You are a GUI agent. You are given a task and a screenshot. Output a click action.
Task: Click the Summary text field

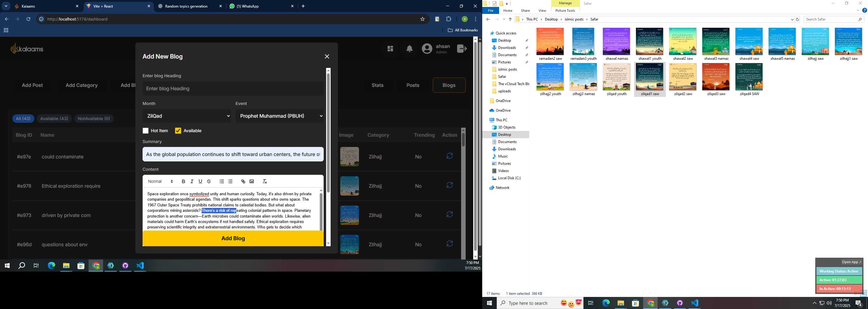[x=233, y=154]
